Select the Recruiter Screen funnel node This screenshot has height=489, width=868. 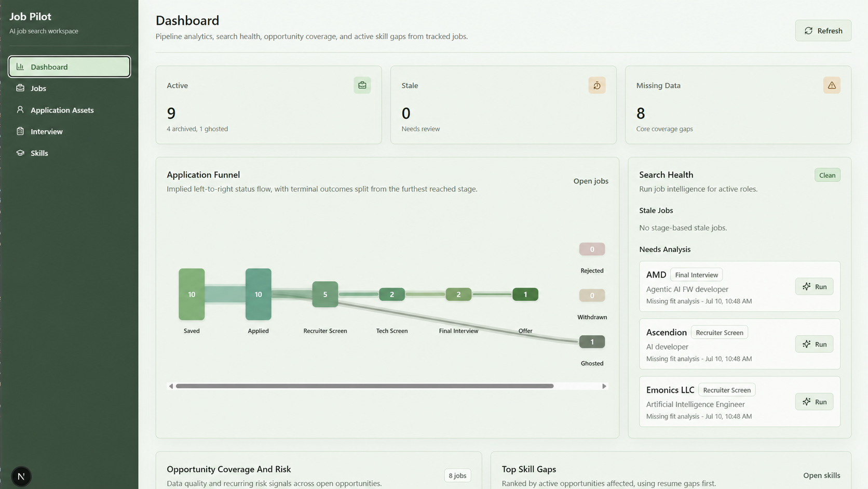pos(325,294)
